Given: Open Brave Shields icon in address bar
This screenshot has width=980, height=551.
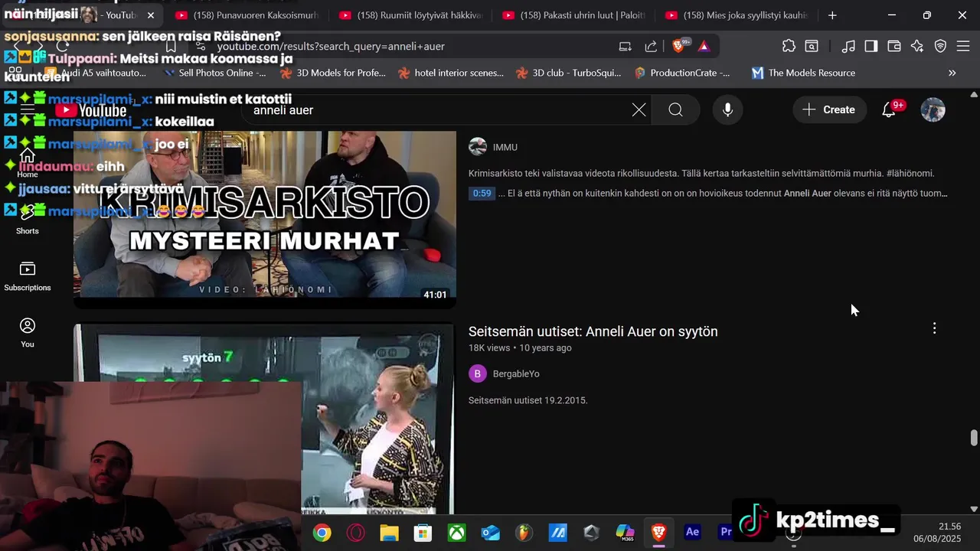Looking at the screenshot, I should click(x=678, y=46).
